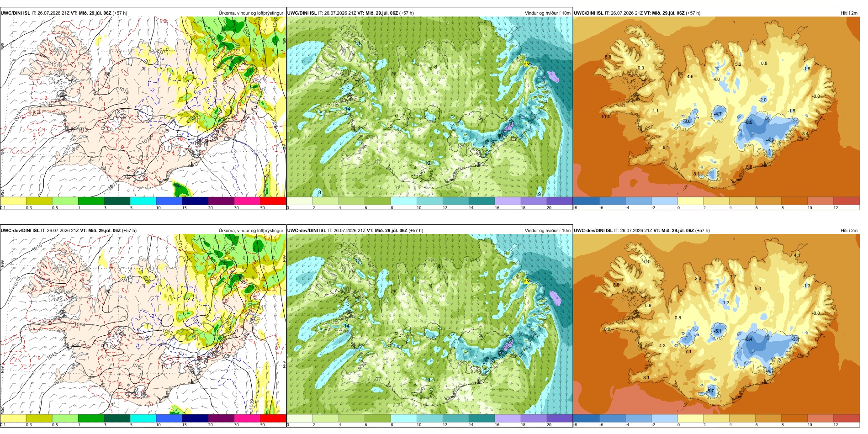The height and width of the screenshot is (434, 868).
Task: Click the 1016 isobar label on UWC-dev pressure map
Action: point(37,247)
